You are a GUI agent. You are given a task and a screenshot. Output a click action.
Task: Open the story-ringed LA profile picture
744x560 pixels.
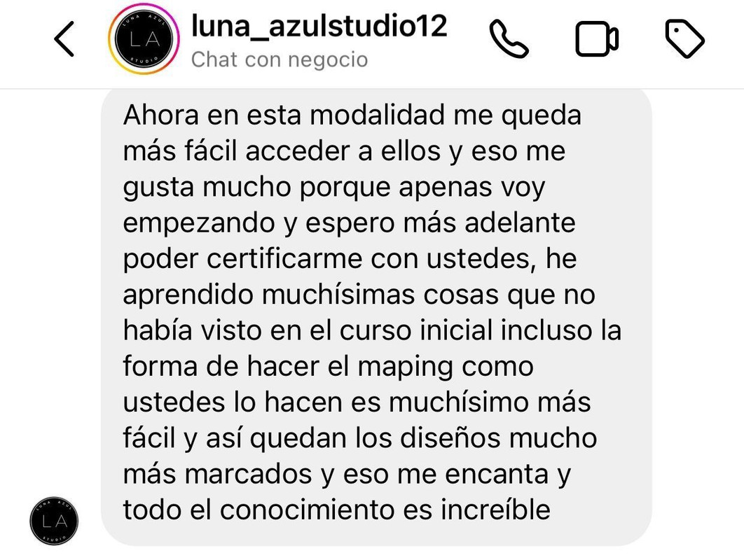point(144,39)
